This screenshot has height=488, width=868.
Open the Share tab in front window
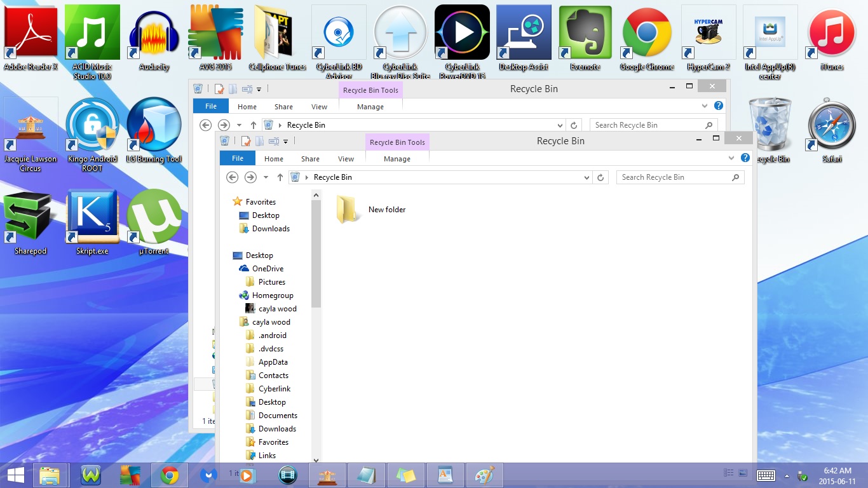[x=311, y=159]
